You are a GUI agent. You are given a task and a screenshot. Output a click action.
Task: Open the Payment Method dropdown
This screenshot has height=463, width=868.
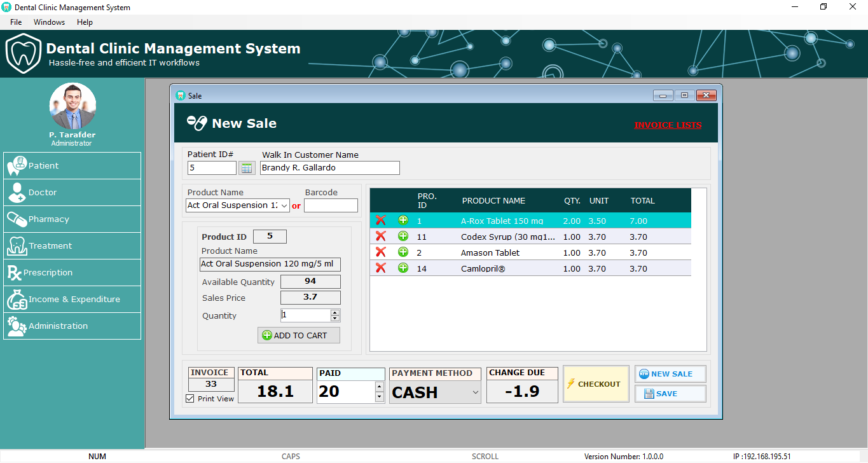tap(476, 392)
